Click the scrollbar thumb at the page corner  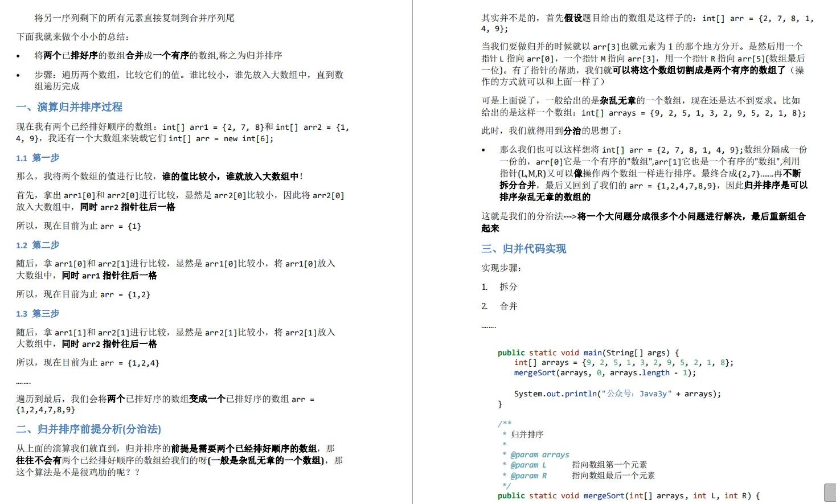pos(830,493)
